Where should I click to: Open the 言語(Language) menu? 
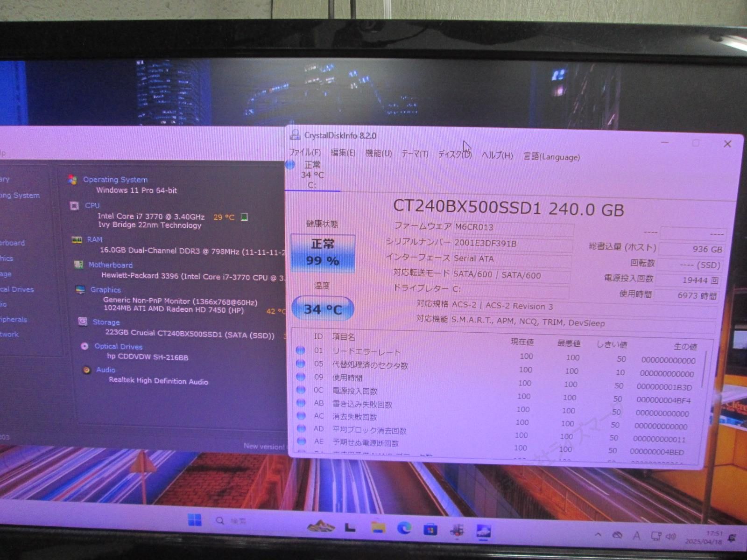point(552,157)
